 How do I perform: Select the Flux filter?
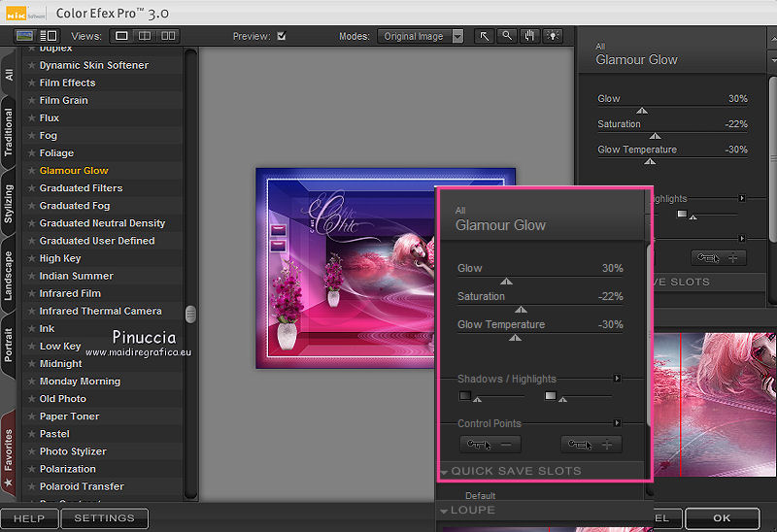50,117
